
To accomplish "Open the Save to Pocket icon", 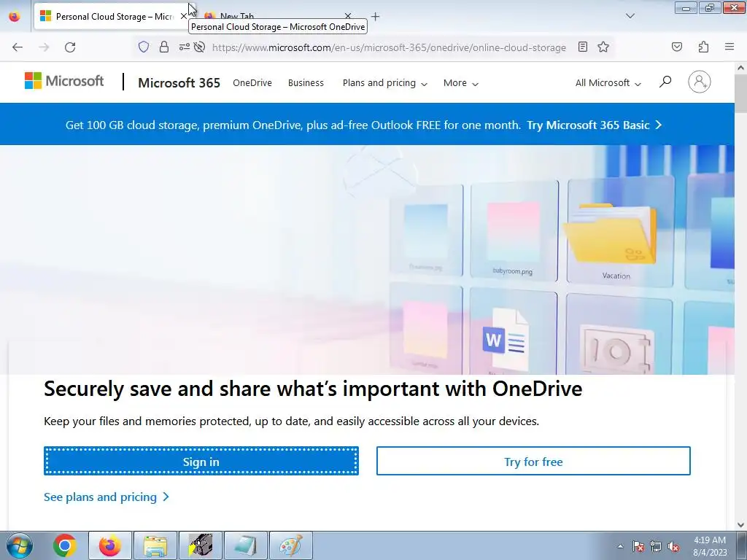I will (677, 47).
